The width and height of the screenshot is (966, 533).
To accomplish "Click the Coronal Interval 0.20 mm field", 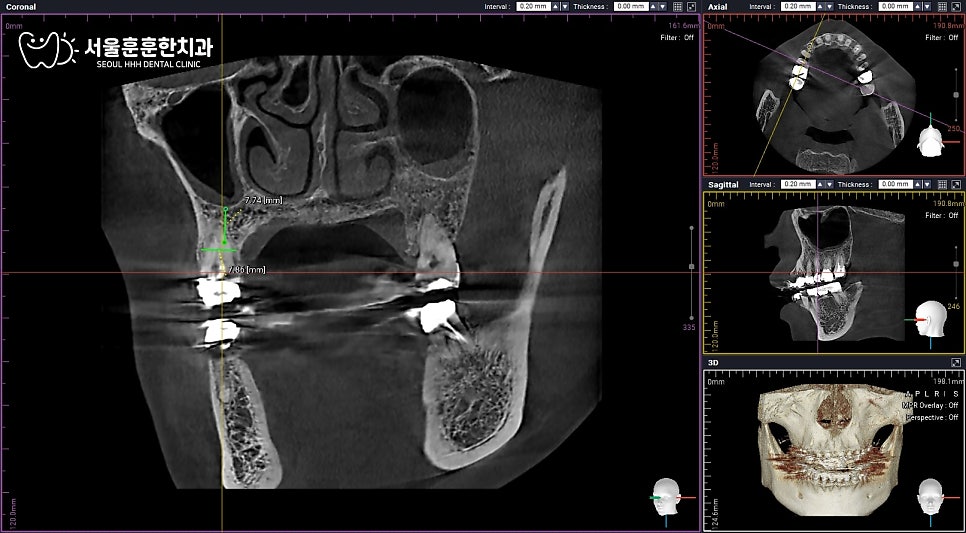I will click(x=533, y=7).
